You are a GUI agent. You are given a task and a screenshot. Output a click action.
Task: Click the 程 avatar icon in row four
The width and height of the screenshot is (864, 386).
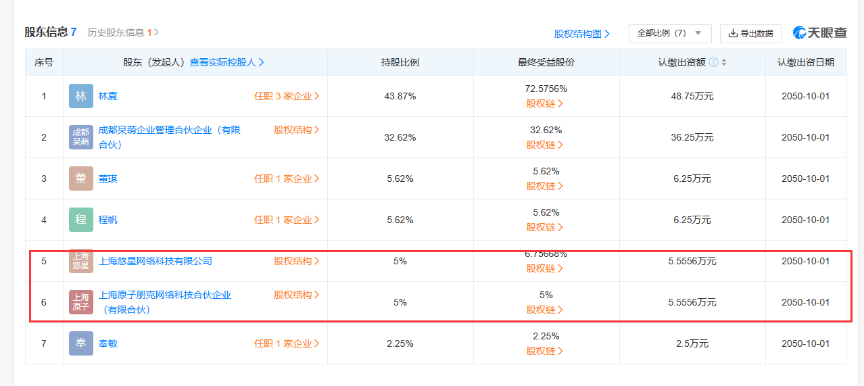click(81, 220)
